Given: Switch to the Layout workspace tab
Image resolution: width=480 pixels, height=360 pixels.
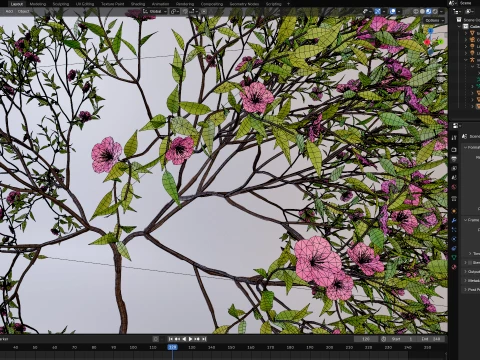Looking at the screenshot, I should 17,4.
